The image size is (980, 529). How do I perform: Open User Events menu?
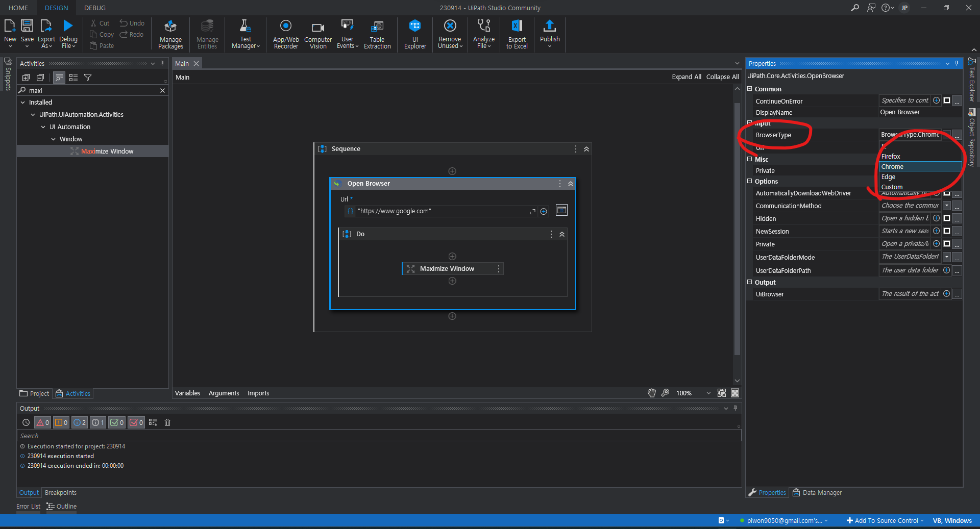click(x=347, y=34)
